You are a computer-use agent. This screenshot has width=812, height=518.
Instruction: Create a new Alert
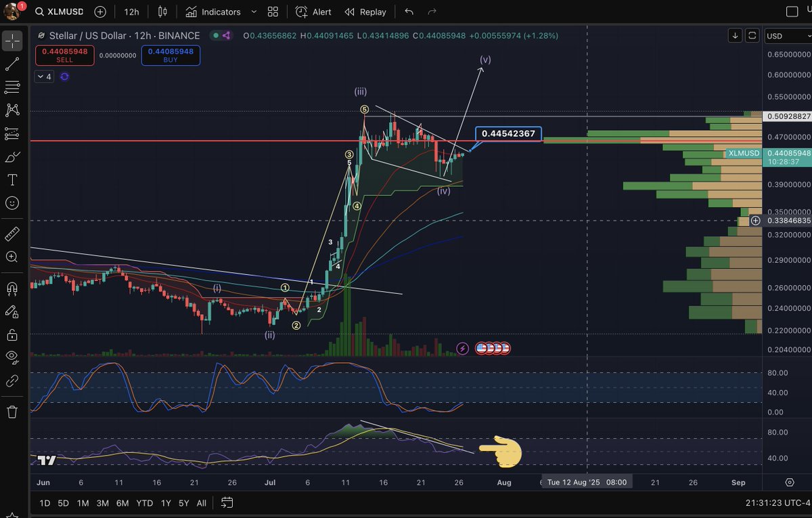click(x=313, y=12)
